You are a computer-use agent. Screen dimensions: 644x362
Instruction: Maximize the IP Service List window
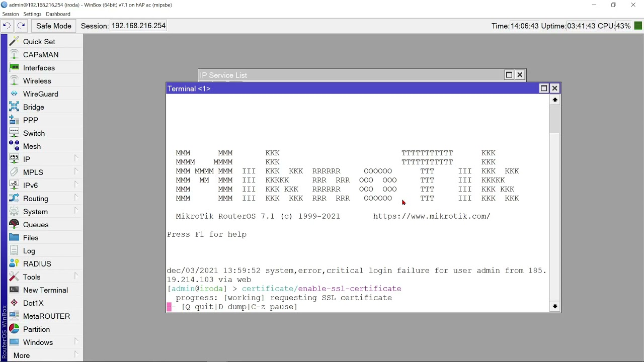pos(509,75)
